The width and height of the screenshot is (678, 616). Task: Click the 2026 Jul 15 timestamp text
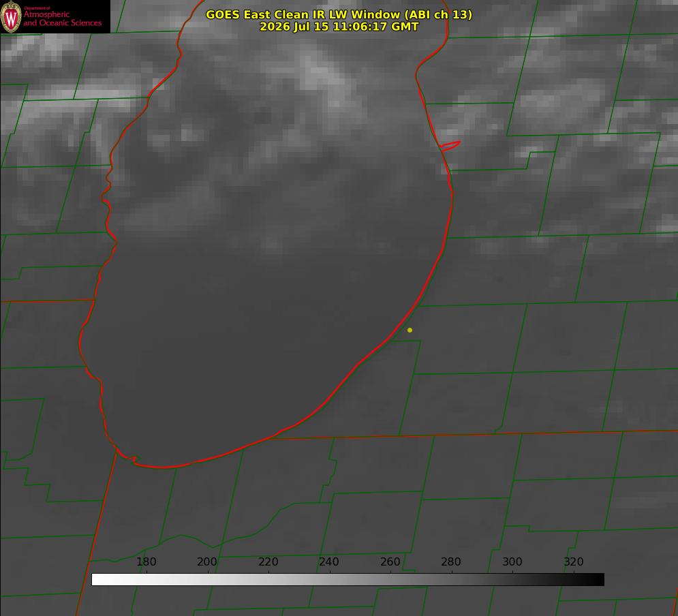(339, 27)
